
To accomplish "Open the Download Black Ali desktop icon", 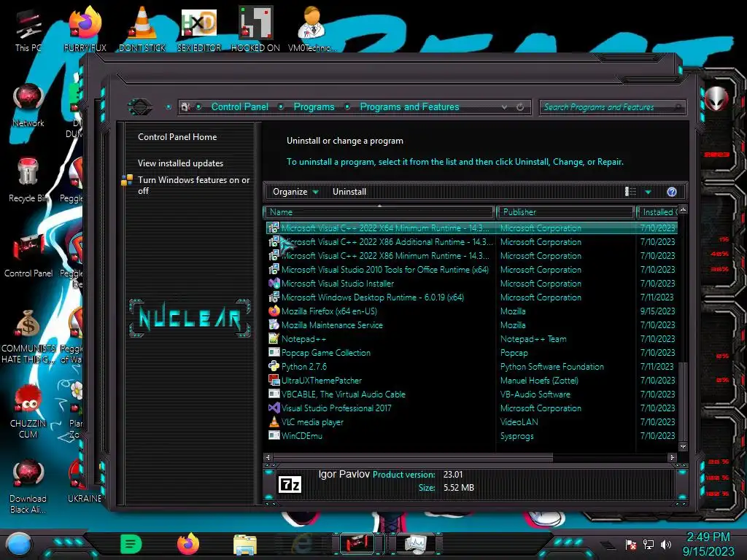I will pyautogui.click(x=28, y=486).
